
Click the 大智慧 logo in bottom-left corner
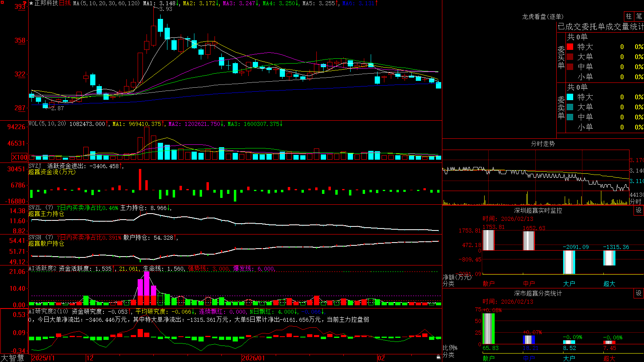click(12, 358)
